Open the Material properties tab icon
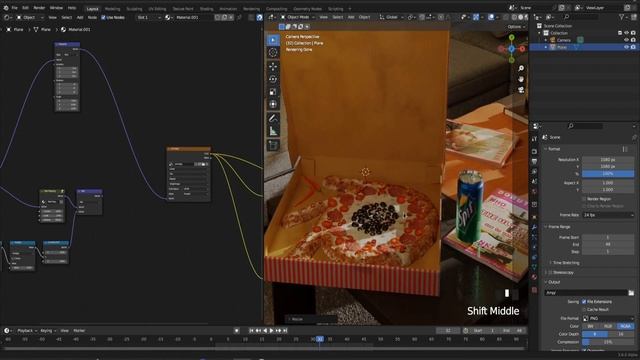This screenshot has width=640, height=360. pos(534,277)
